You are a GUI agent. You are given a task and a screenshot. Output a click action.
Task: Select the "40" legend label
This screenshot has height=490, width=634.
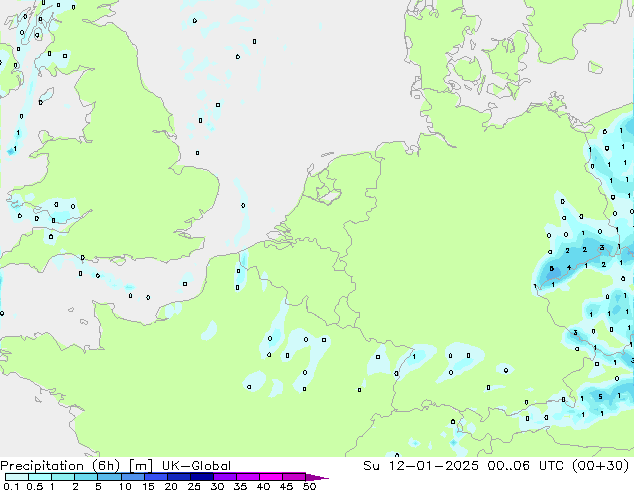[263, 486]
